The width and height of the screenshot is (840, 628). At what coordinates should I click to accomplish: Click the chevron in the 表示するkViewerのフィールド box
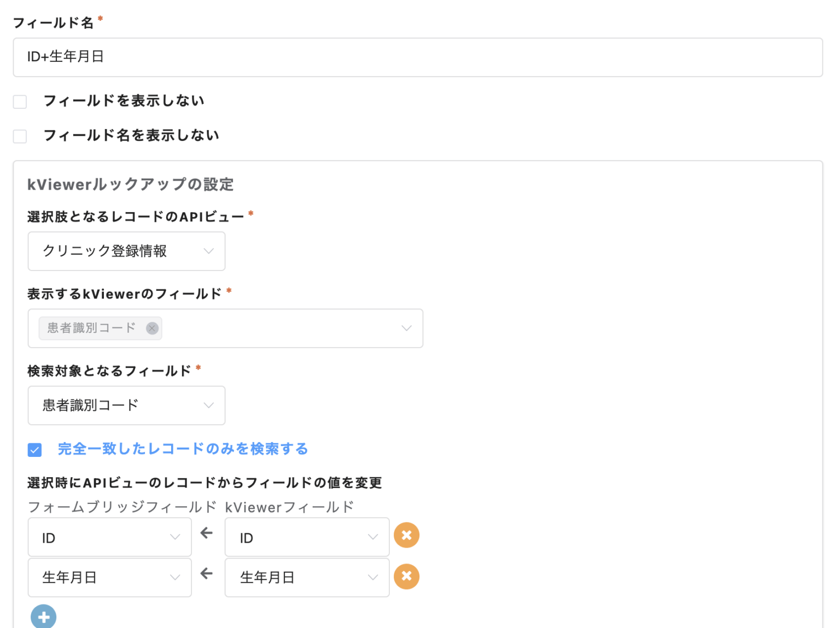point(406,328)
